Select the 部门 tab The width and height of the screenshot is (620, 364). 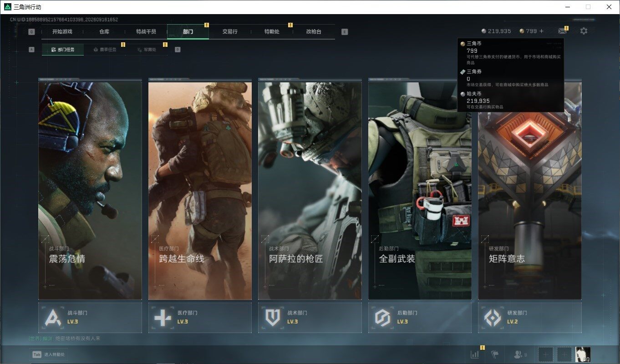click(188, 32)
